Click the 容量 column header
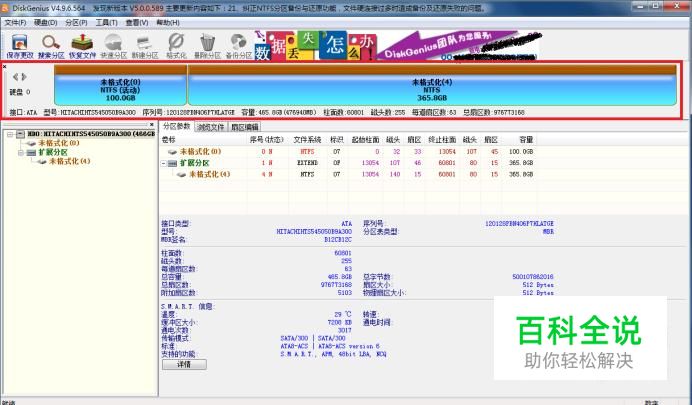The image size is (692, 405). coord(526,139)
